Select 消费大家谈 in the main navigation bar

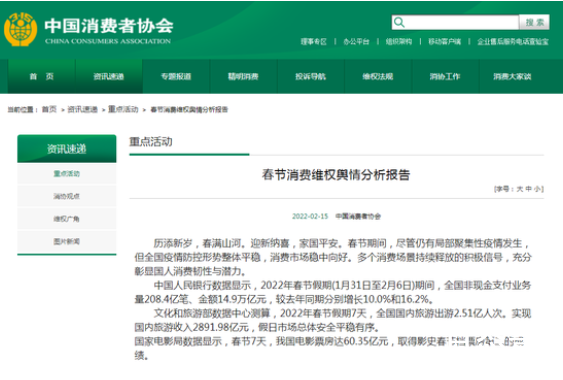click(512, 76)
